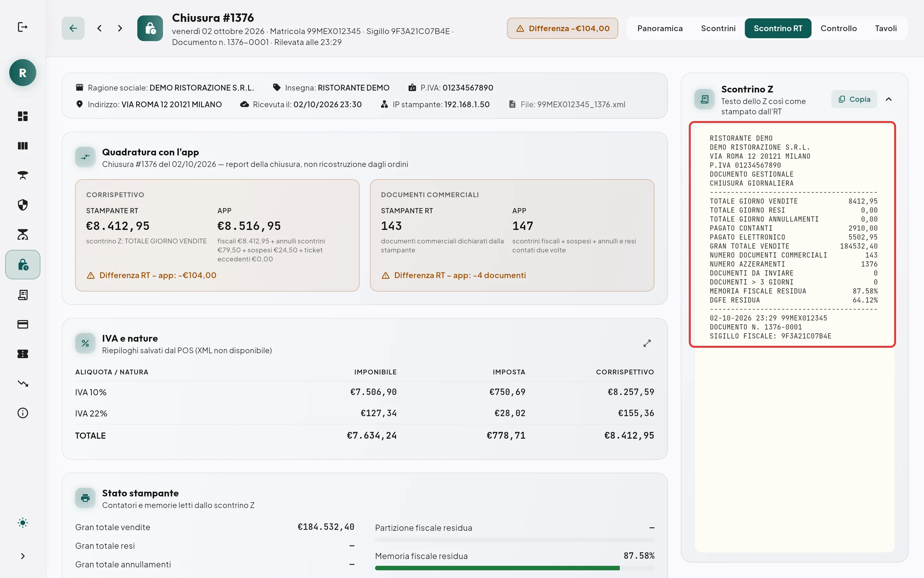The width and height of the screenshot is (924, 578).
Task: Open the table-with-person icon in the sidebar
Action: pos(22,234)
